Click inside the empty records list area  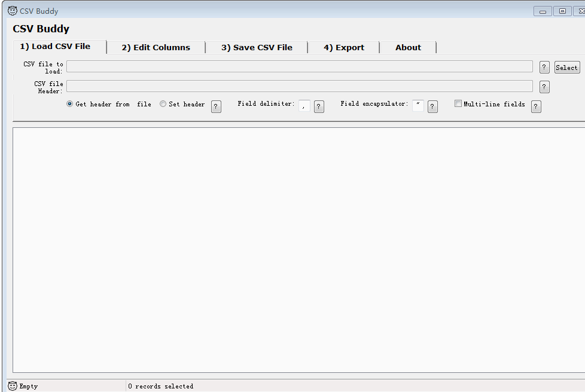(299, 250)
